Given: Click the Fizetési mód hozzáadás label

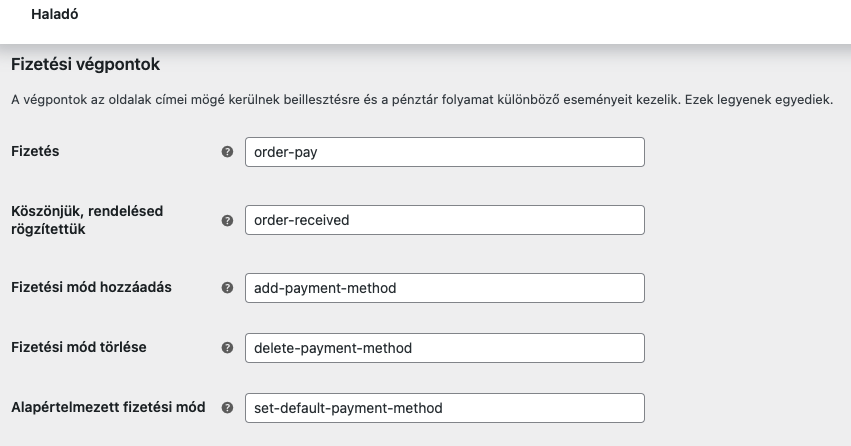Looking at the screenshot, I should point(91,288).
